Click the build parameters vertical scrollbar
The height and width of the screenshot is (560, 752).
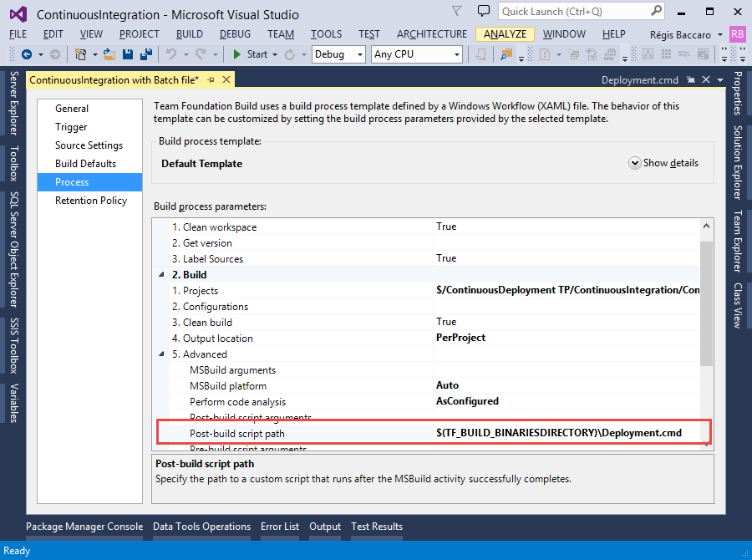[x=707, y=301]
